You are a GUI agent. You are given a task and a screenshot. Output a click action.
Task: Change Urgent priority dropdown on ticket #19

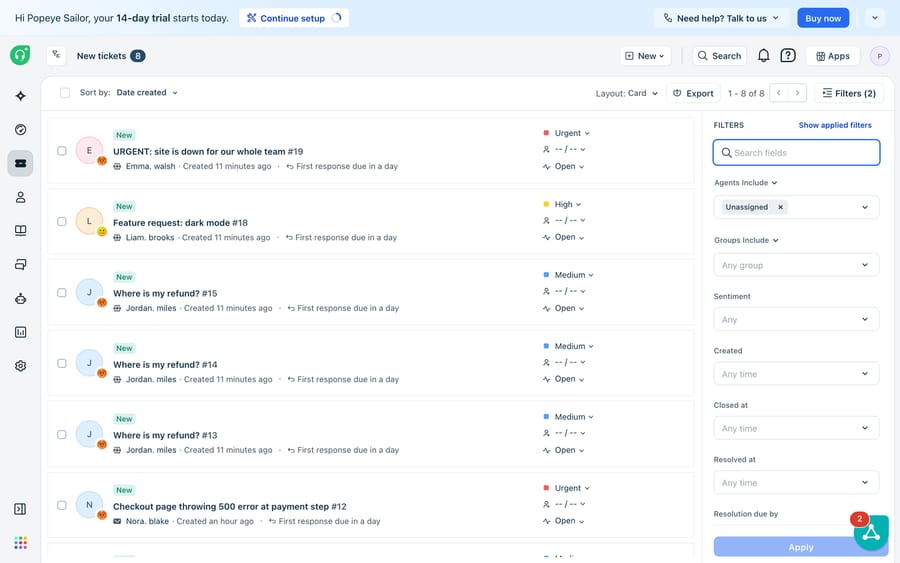[567, 133]
